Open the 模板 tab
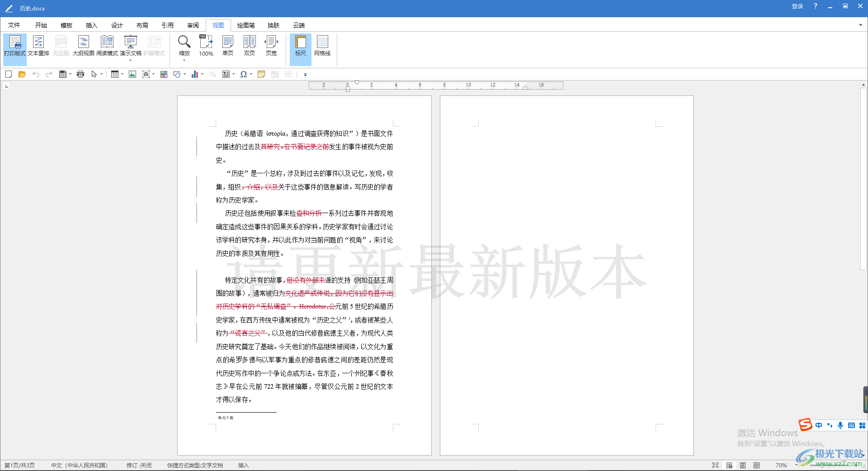868x471 pixels. pos(66,25)
